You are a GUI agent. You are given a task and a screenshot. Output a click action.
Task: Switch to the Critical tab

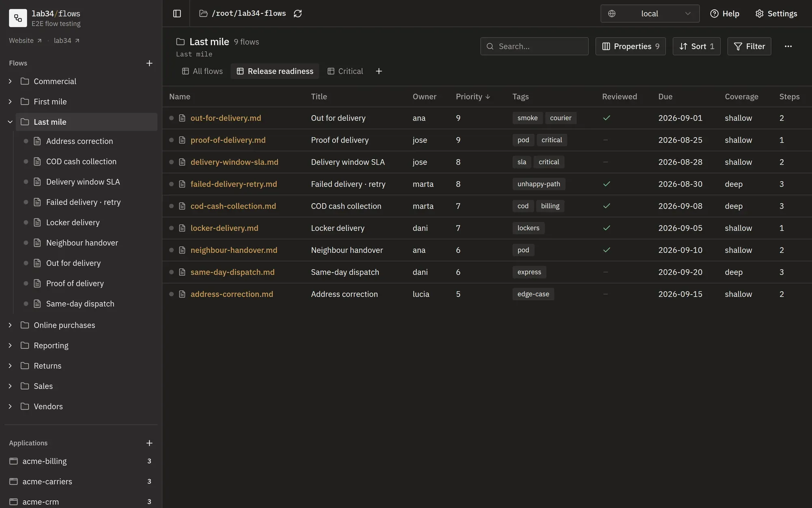tap(345, 71)
